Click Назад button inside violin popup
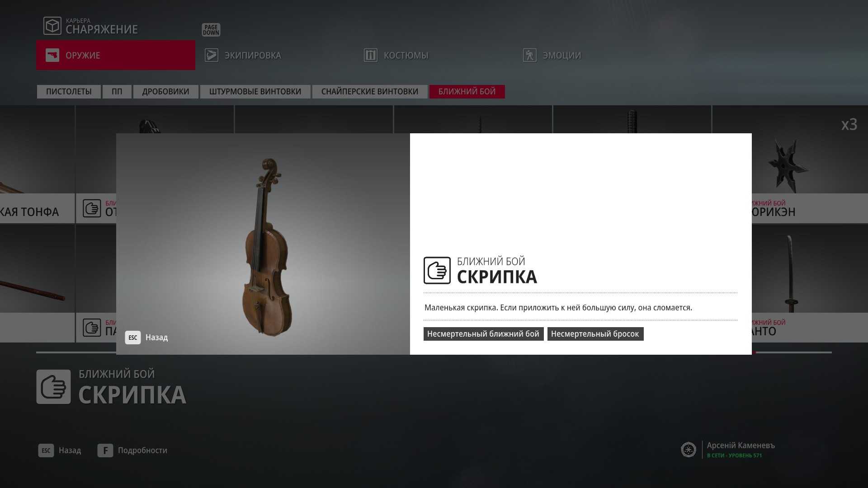The image size is (868, 488). coord(146,338)
